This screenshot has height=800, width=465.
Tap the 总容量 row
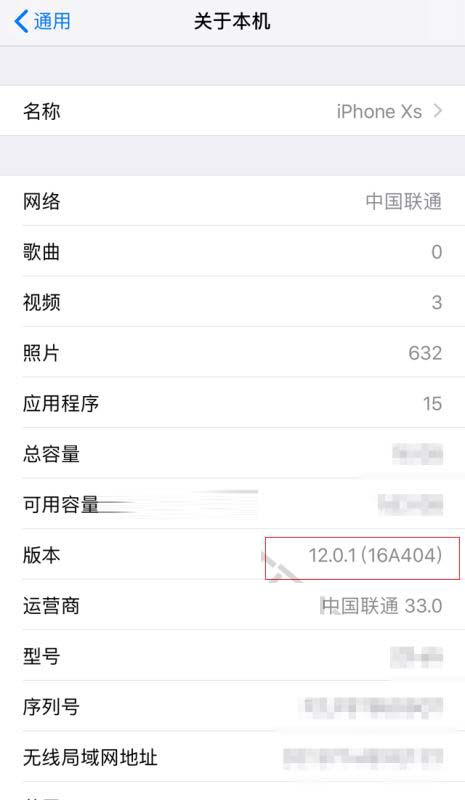(x=232, y=453)
